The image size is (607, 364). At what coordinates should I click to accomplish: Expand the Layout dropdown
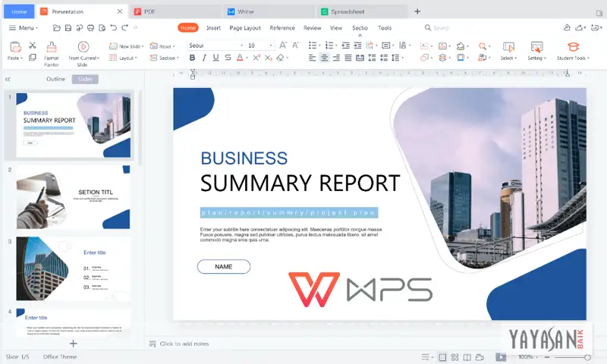[x=137, y=58]
